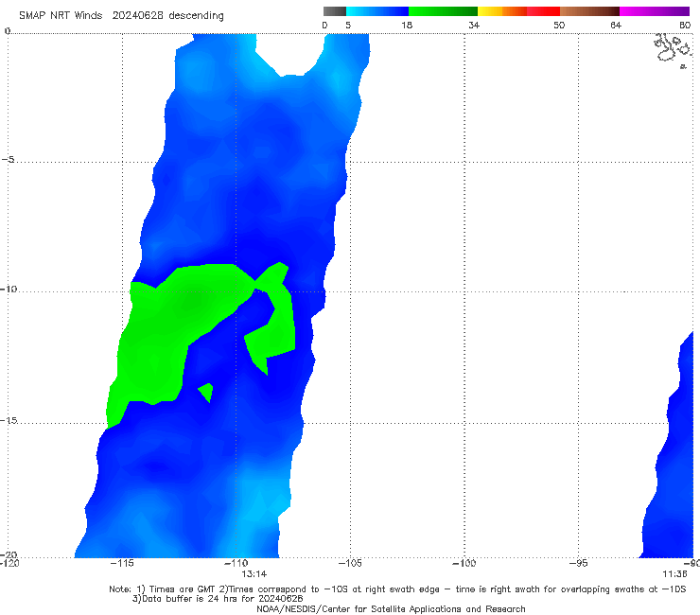Click the color bar label '50'
Image resolution: width=700 pixels, height=615 pixels.
[x=559, y=25]
